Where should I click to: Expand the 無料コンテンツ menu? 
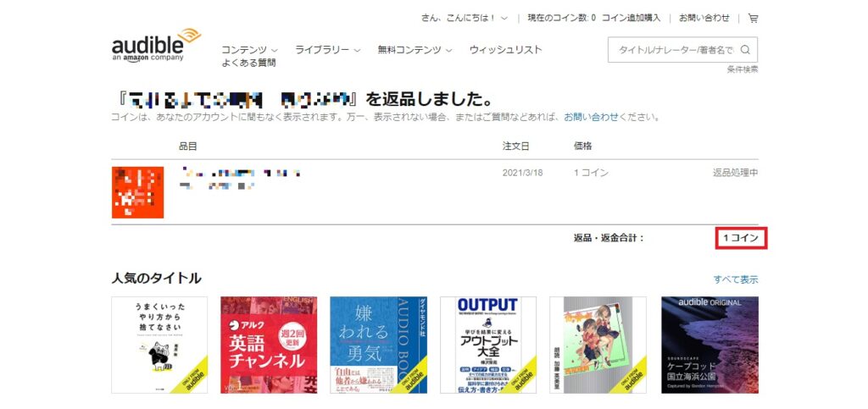click(x=415, y=50)
